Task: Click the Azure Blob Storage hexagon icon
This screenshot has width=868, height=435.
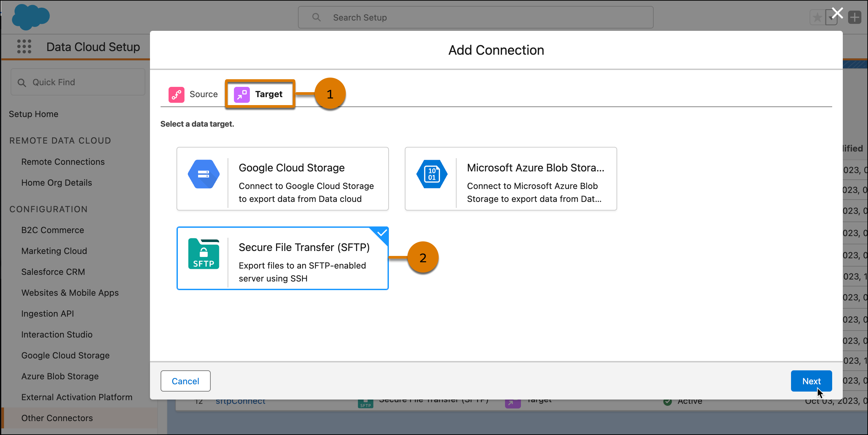Action: click(432, 174)
